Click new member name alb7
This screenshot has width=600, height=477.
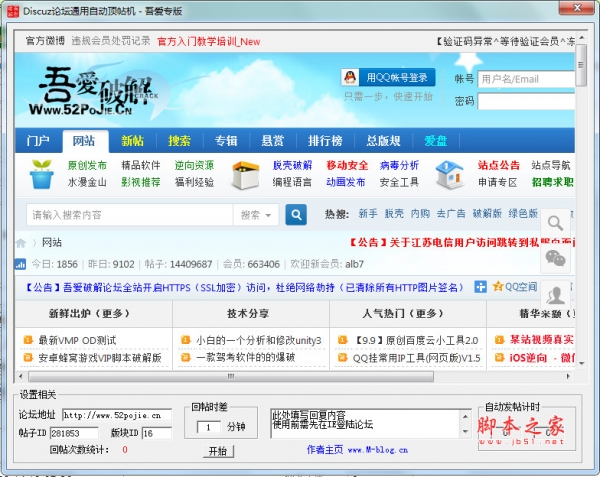(x=354, y=264)
